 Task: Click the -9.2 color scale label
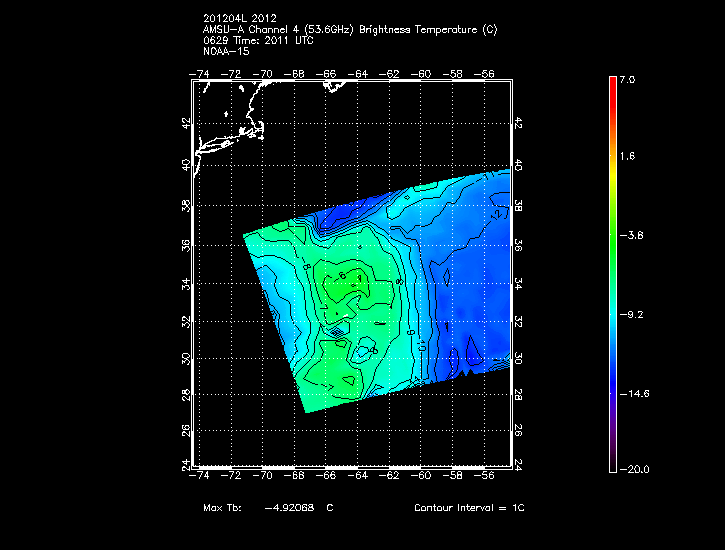[x=633, y=314]
